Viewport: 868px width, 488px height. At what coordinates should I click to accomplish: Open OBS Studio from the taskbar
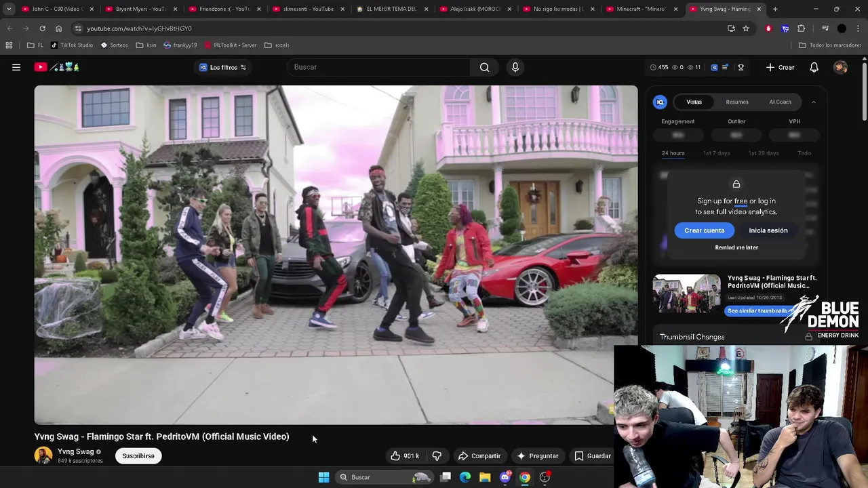545,477
